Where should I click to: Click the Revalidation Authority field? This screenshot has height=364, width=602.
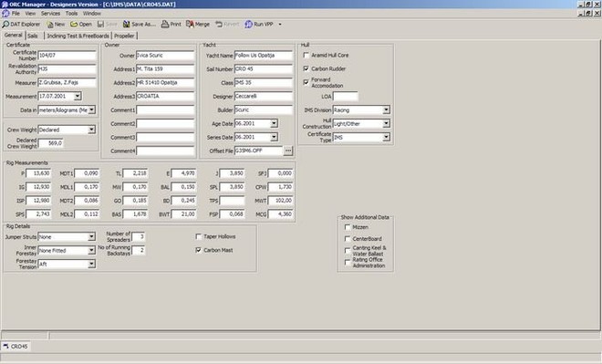(x=67, y=69)
